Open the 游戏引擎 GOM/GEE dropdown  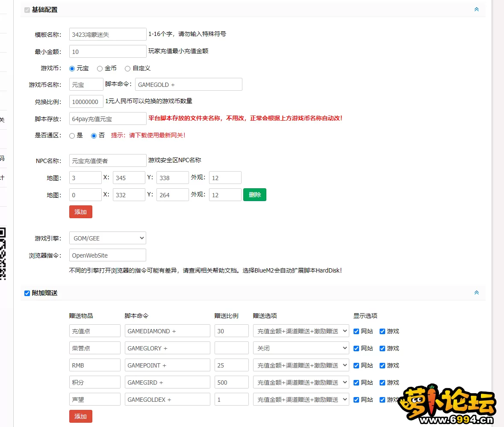[x=108, y=238]
